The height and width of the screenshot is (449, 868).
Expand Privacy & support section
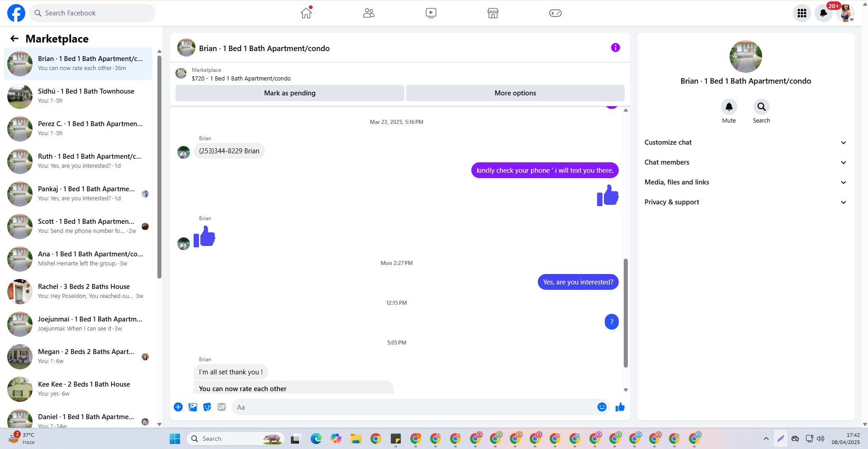point(745,202)
